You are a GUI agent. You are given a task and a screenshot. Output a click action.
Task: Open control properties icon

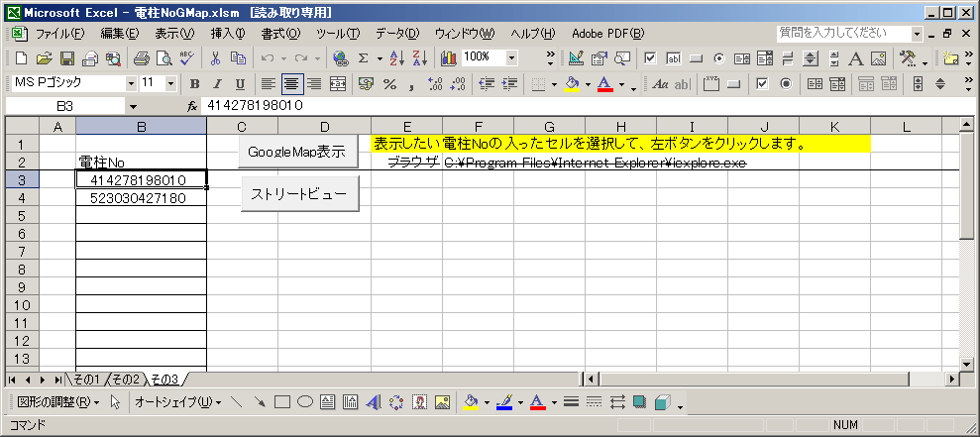599,58
